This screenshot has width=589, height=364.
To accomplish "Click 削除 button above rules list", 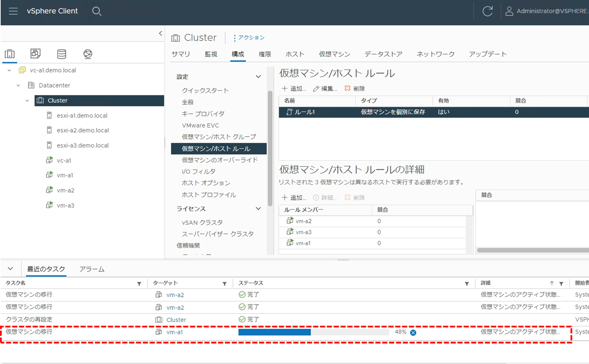I will click(354, 89).
